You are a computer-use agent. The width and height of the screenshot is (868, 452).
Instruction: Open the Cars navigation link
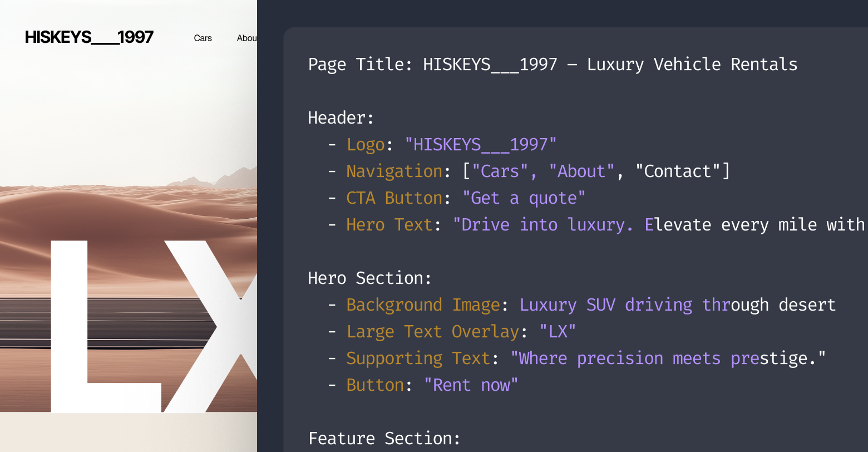203,38
